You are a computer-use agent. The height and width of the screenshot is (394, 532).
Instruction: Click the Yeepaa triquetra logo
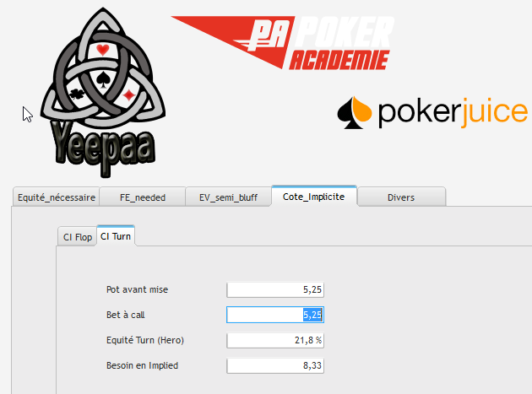point(103,92)
